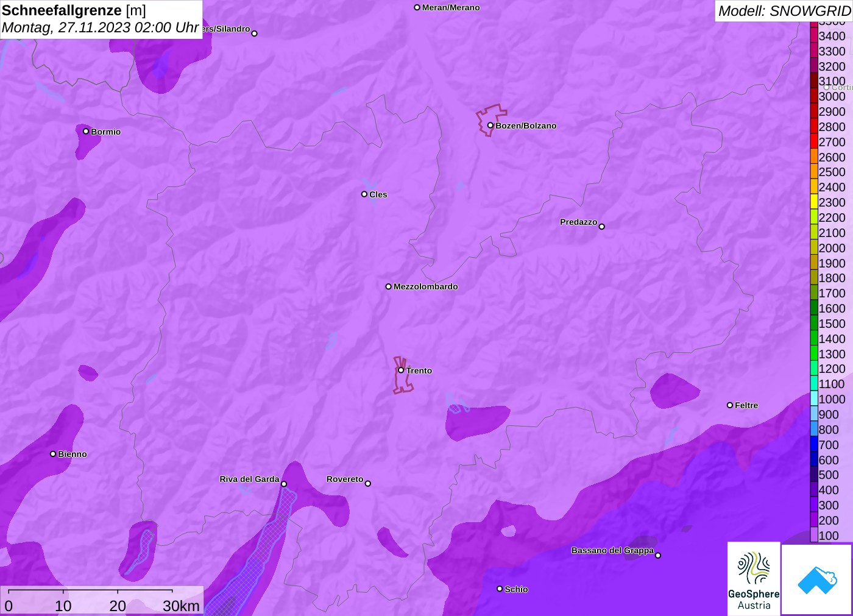Click the blue cloud house logo
853x616 pixels.
click(x=817, y=579)
